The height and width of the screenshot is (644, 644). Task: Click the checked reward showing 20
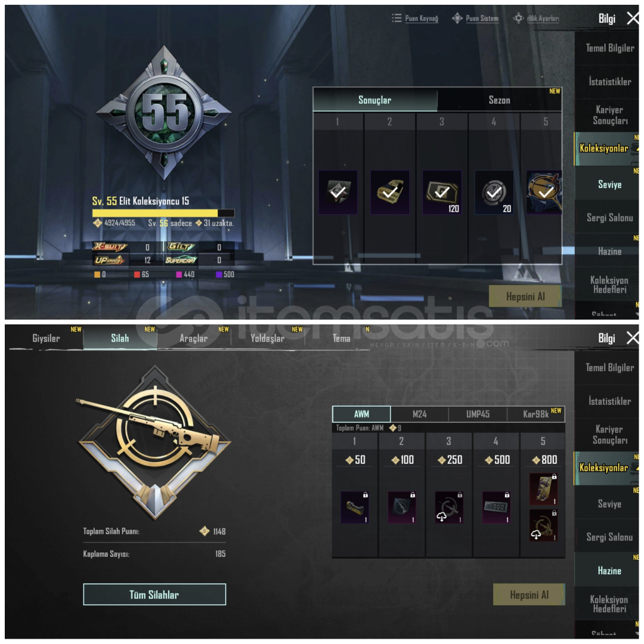pyautogui.click(x=494, y=192)
